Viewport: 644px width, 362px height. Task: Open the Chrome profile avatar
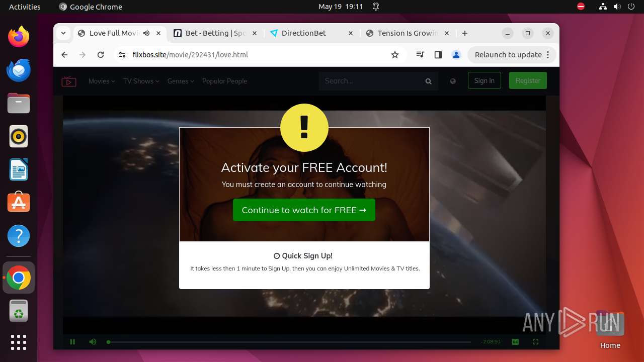[456, 55]
